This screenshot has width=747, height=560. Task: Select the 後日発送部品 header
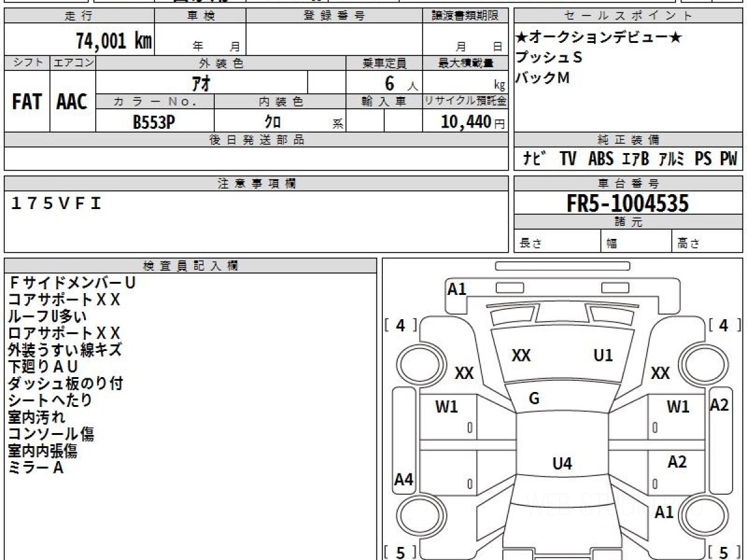256,140
